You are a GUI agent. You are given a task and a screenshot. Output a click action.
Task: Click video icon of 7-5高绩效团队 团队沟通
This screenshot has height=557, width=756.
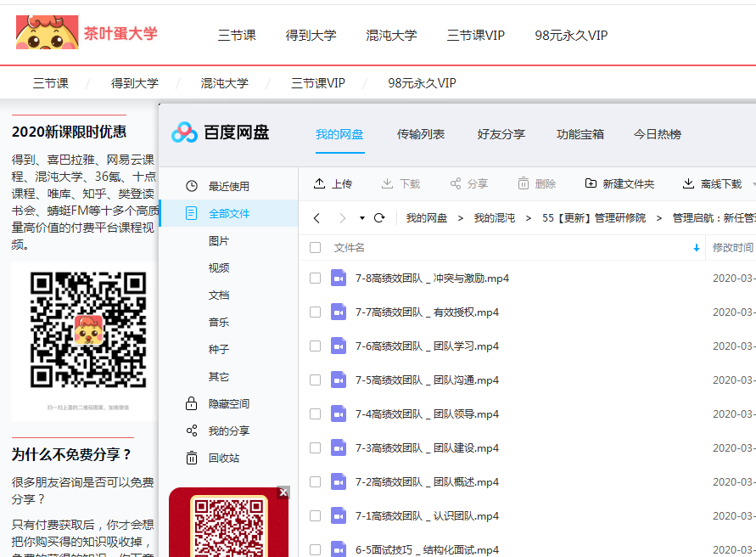[x=339, y=380]
